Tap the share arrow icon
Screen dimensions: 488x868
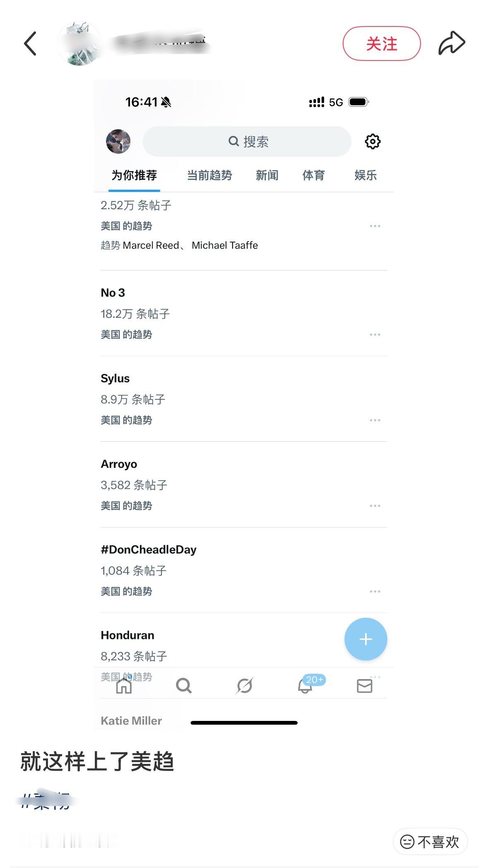point(452,43)
